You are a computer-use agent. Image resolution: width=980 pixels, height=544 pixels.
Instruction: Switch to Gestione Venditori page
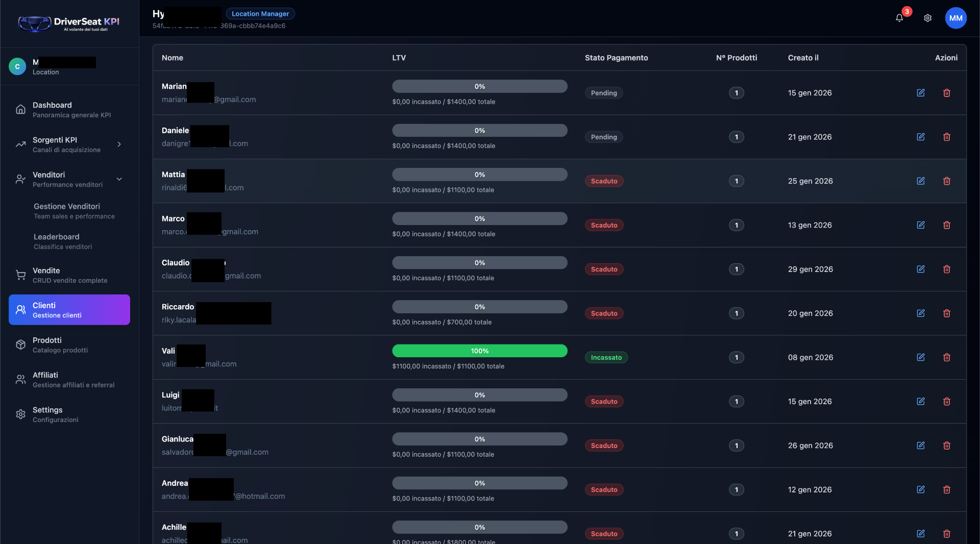click(74, 211)
